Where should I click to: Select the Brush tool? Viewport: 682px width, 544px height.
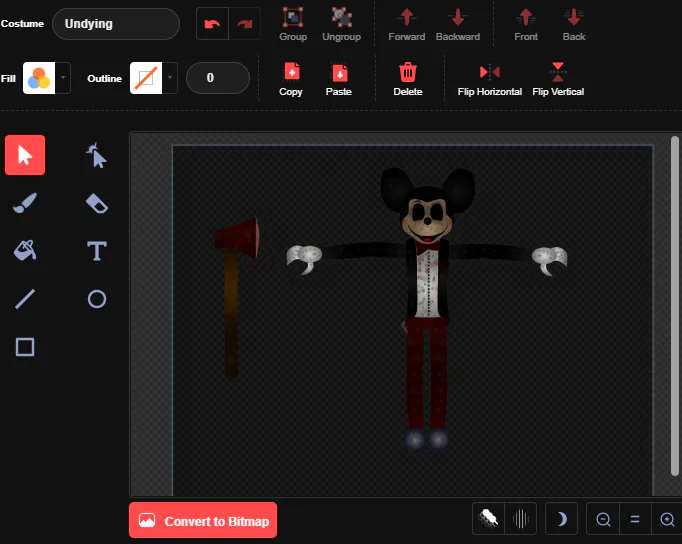pyautogui.click(x=25, y=203)
